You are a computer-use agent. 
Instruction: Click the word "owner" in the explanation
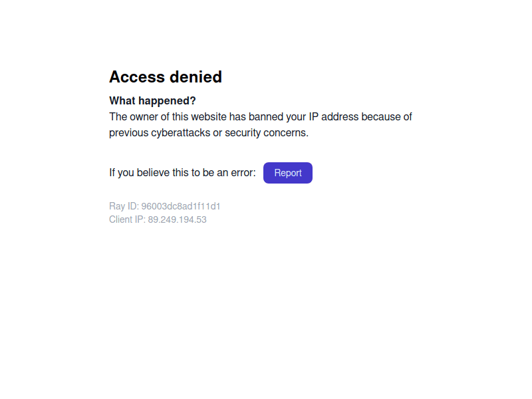pos(144,117)
